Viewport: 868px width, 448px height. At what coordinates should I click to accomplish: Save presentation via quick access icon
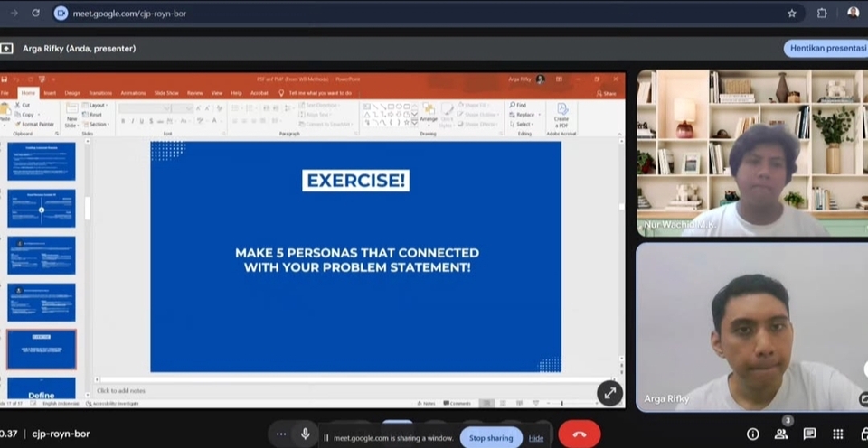pyautogui.click(x=5, y=79)
